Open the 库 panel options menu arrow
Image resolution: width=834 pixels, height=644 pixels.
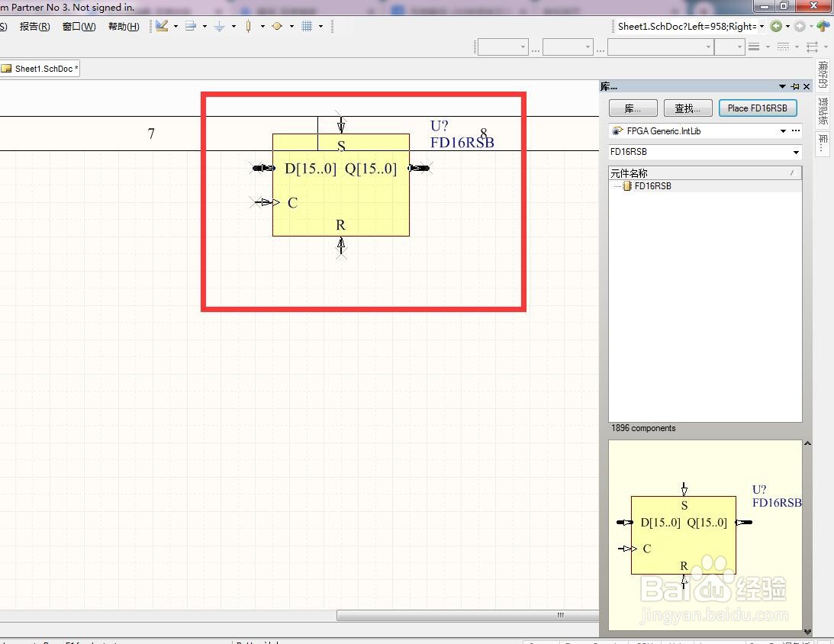click(782, 87)
